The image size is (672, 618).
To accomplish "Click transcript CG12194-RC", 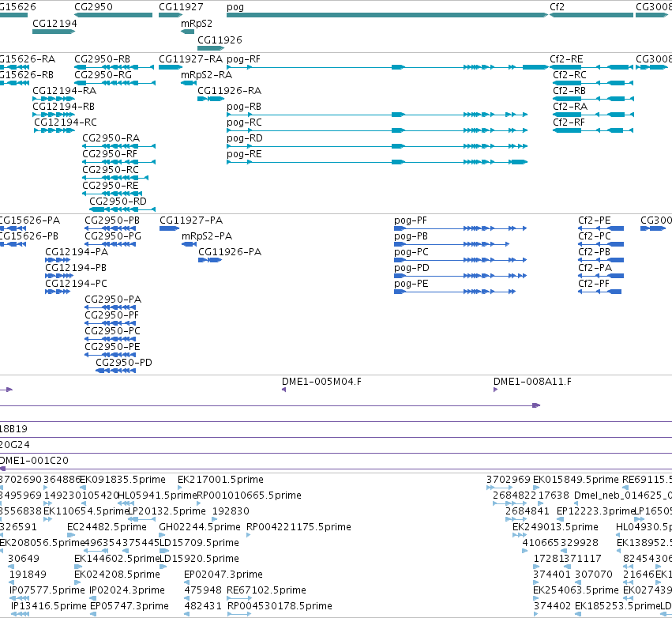I will 54,130.
